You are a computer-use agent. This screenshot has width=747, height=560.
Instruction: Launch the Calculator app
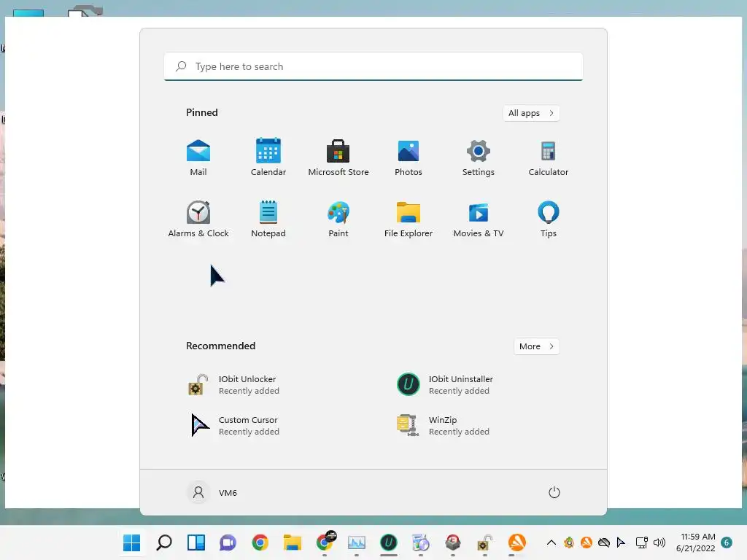point(549,158)
